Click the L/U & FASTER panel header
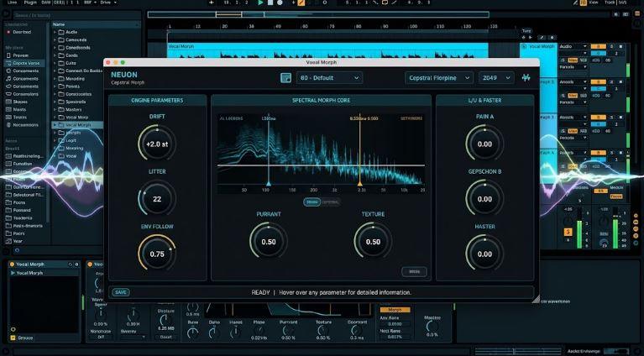Image resolution: width=644 pixels, height=356 pixels. coord(484,100)
